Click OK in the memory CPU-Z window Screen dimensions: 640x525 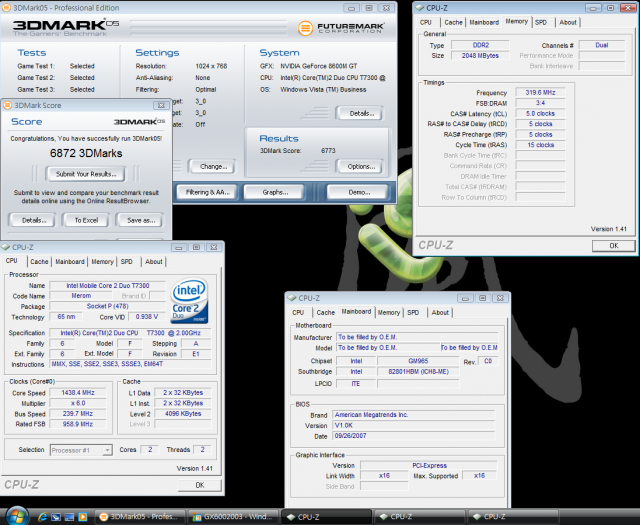pos(613,246)
